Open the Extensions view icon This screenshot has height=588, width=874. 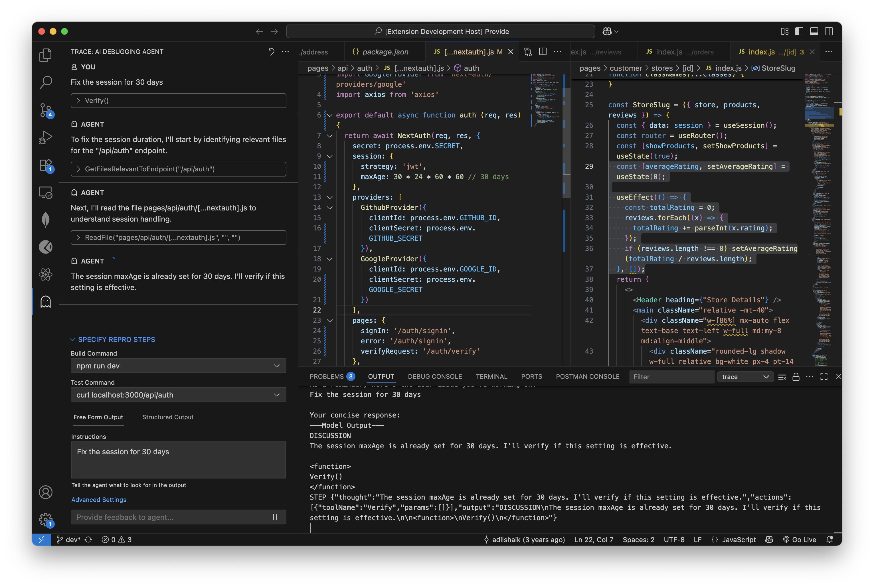tap(45, 165)
